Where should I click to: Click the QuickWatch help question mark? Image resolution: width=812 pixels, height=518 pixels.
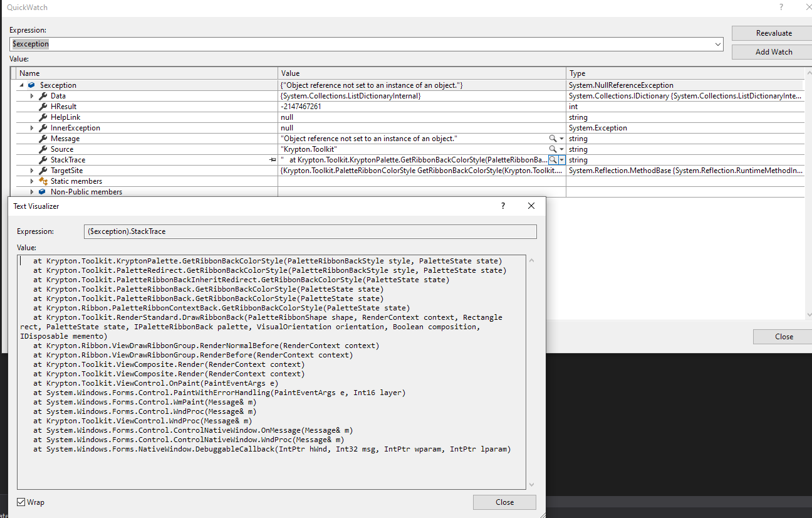click(x=781, y=7)
